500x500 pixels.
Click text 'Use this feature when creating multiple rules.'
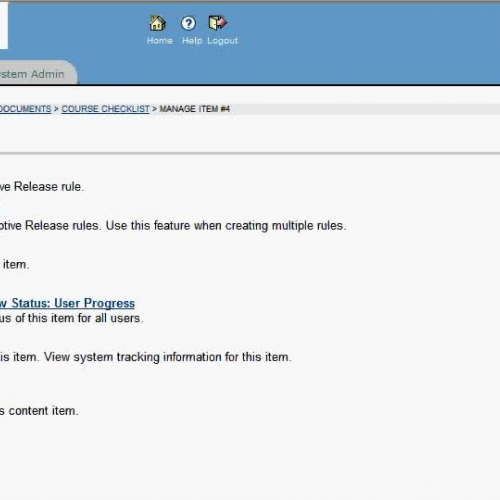tap(226, 226)
